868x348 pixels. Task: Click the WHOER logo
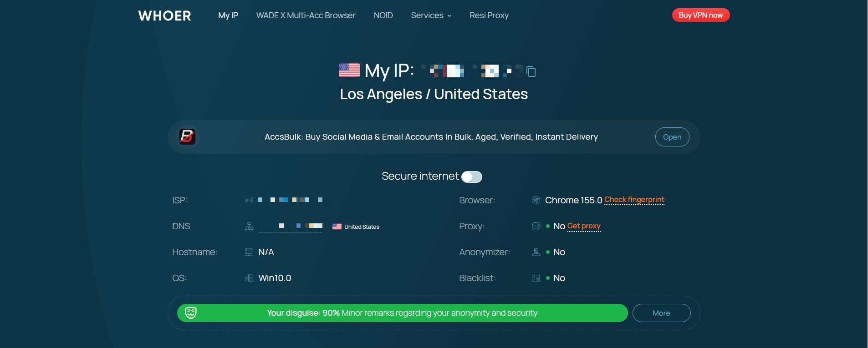click(164, 15)
